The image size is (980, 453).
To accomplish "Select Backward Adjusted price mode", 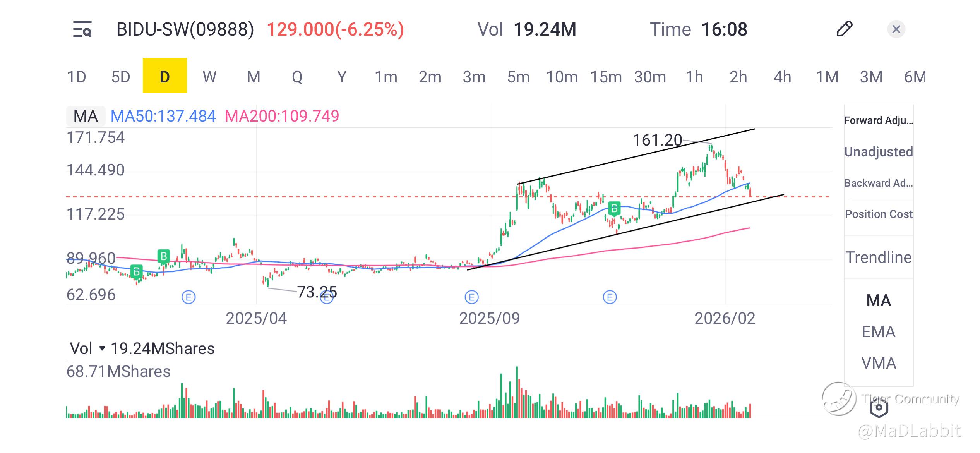I will click(879, 183).
